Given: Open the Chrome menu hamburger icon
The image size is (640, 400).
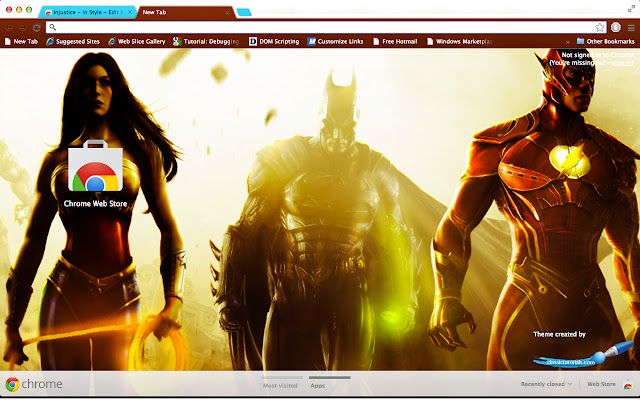Looking at the screenshot, I should (x=631, y=27).
